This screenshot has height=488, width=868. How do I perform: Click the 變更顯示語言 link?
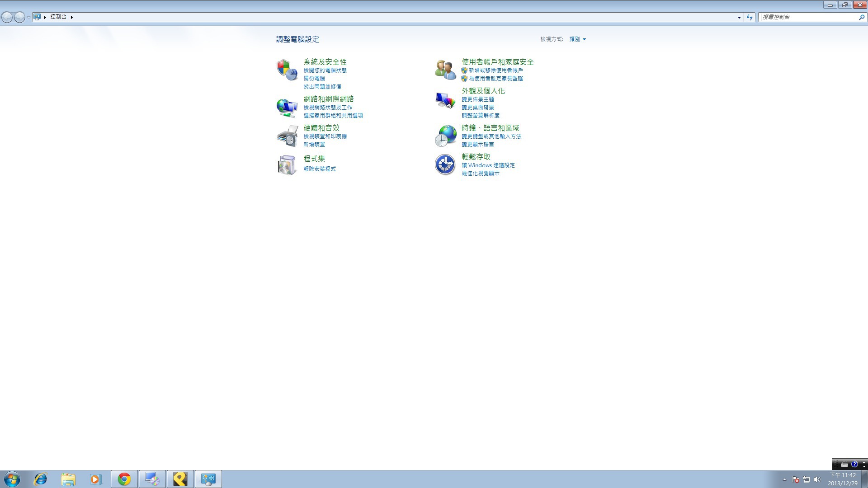(x=478, y=145)
